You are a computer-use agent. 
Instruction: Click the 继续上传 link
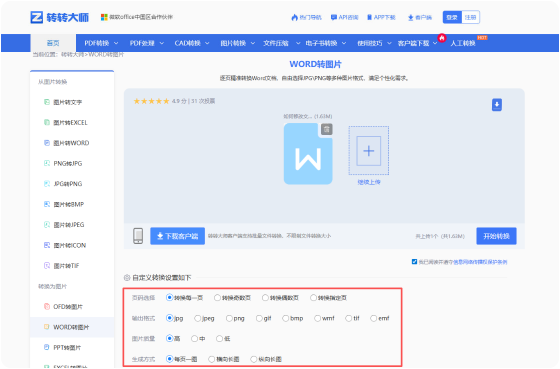click(369, 182)
